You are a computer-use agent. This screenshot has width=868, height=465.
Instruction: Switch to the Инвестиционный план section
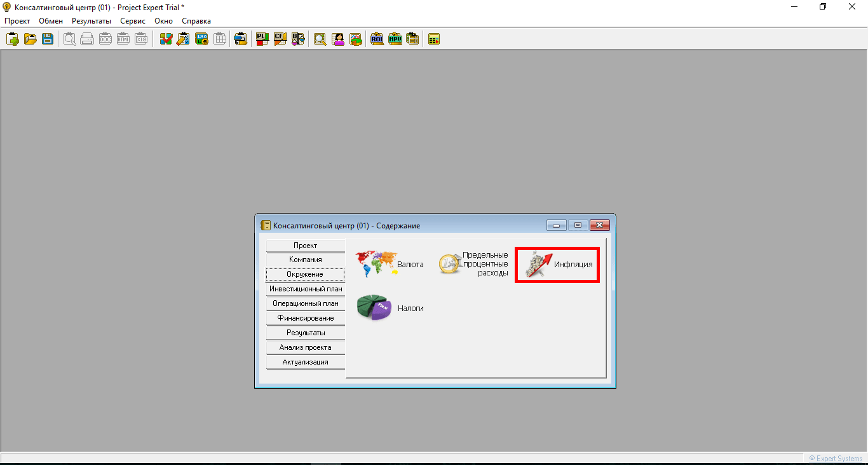pos(306,289)
